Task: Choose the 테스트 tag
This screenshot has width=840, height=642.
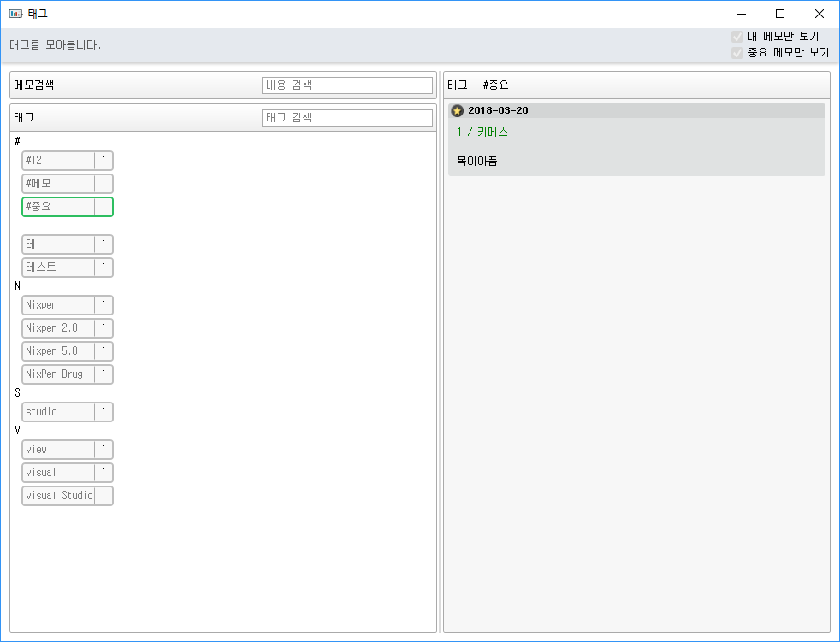Action: pos(67,268)
